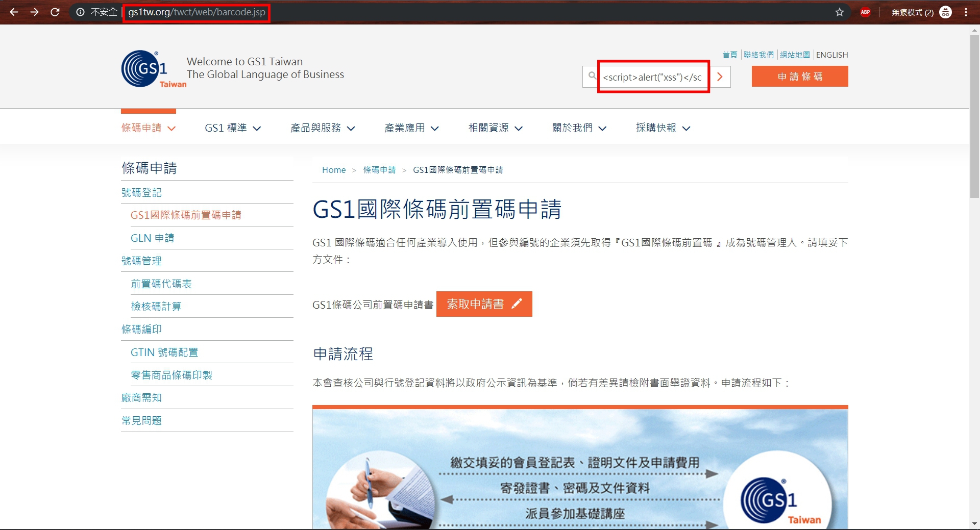
Task: Open the incognito profile icon
Action: pyautogui.click(x=945, y=12)
